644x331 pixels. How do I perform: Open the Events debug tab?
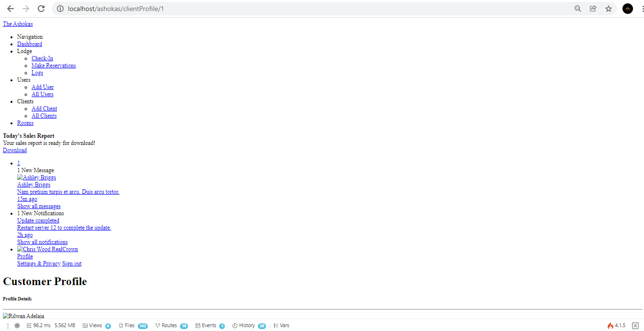pos(210,326)
